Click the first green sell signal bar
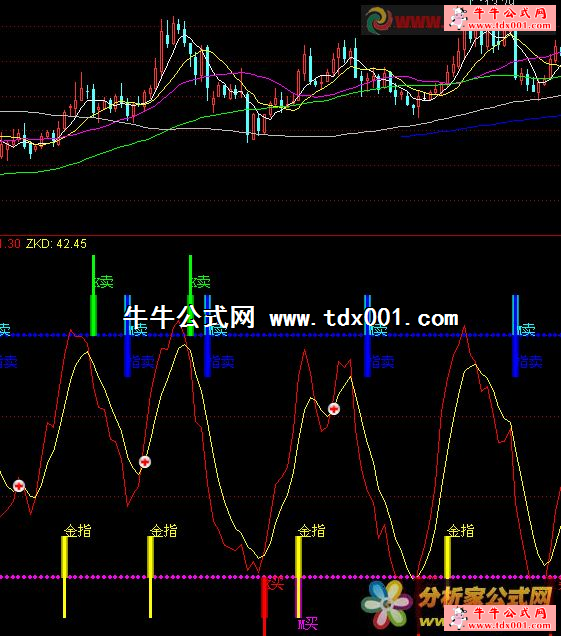561x636 pixels. point(93,295)
